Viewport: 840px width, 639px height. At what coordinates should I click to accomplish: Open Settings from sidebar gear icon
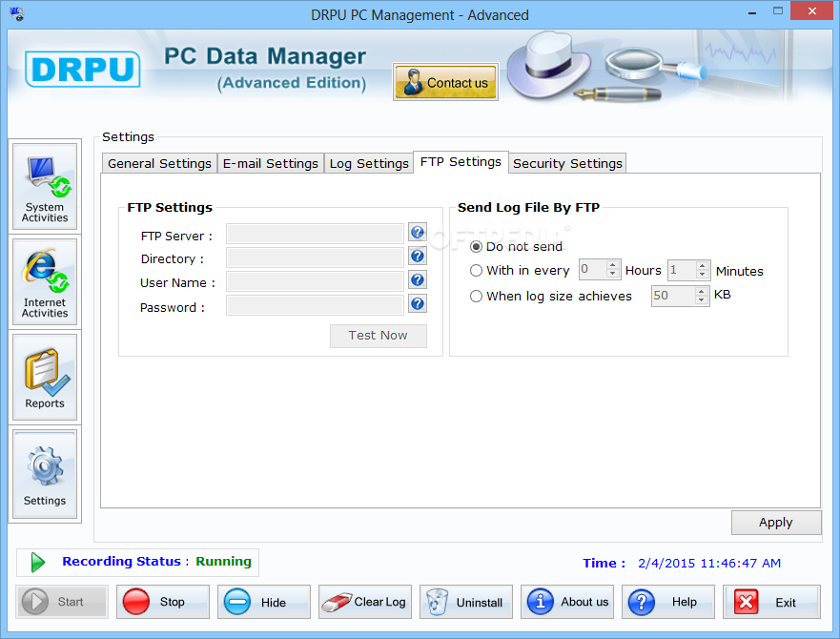click(45, 474)
